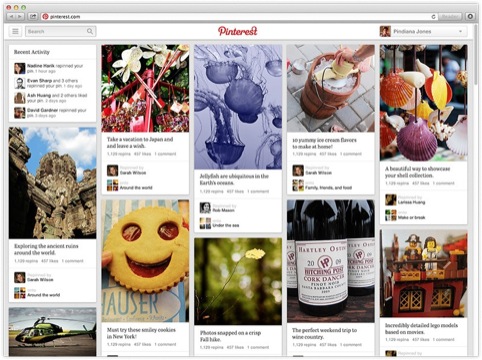Screen dimensions: 482x360
Task: Open Larissa Huang profile on shells pin
Action: 411,202
